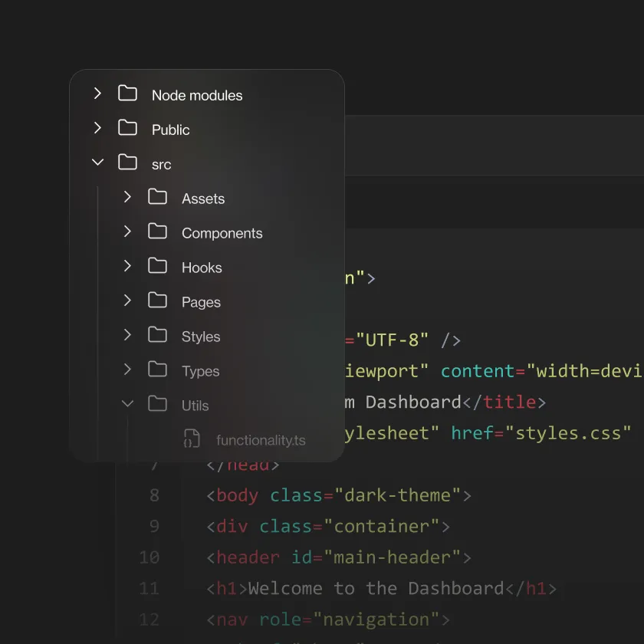Image resolution: width=644 pixels, height=644 pixels.
Task: Click the "dark-theme" class value in code
Action: click(398, 495)
